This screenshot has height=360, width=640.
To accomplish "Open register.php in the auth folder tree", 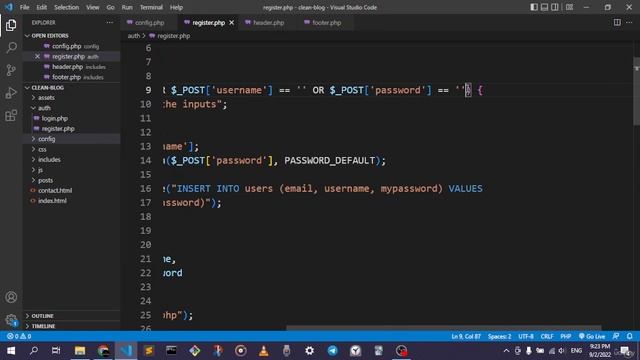I will [x=71, y=129].
